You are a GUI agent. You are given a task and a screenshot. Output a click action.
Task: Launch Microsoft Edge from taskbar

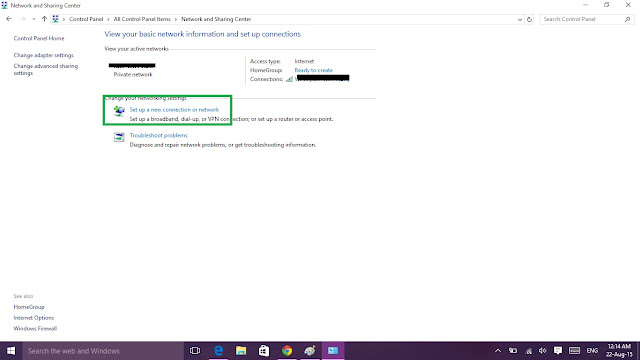(x=218, y=351)
